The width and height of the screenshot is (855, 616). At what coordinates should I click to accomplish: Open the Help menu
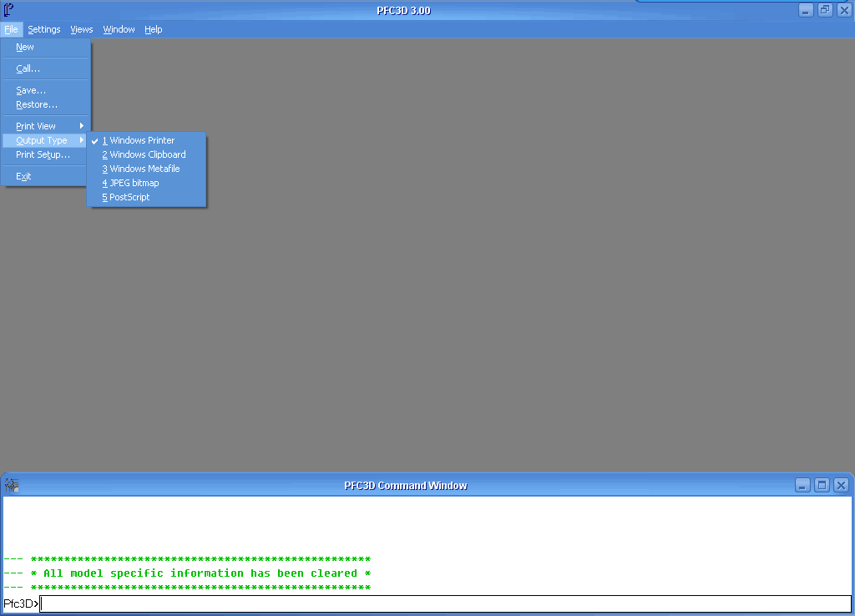pos(154,29)
